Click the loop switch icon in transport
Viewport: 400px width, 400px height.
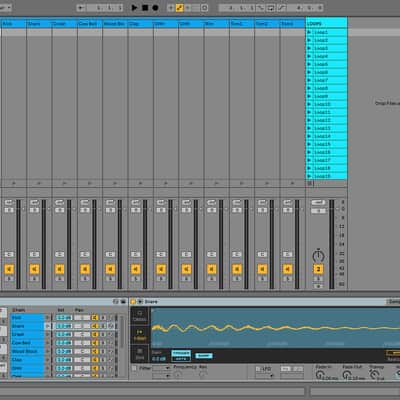coord(271,8)
